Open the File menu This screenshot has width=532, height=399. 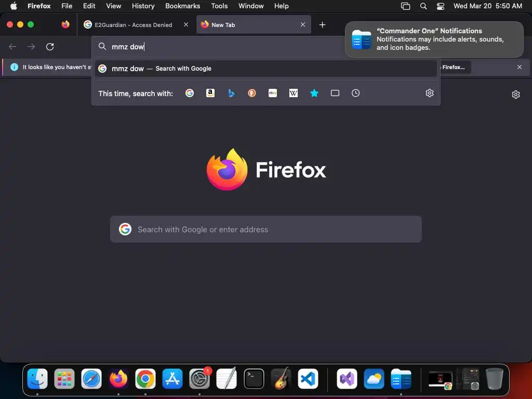pos(67,6)
